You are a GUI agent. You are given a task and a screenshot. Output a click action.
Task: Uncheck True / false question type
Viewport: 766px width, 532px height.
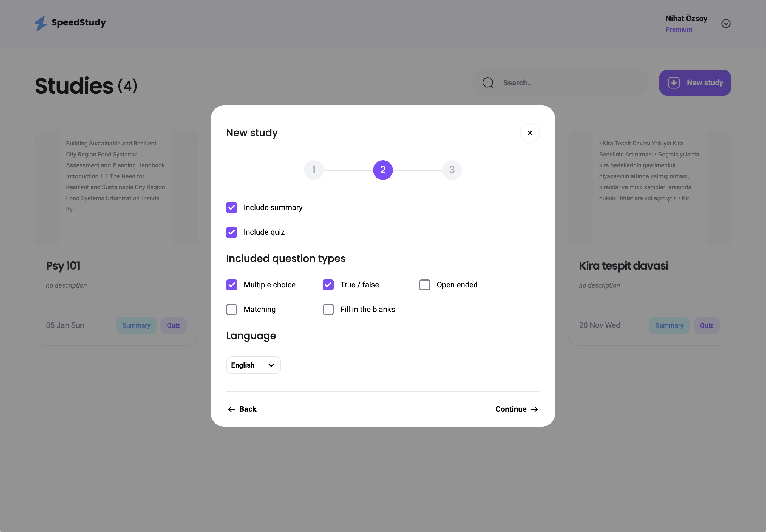point(328,285)
